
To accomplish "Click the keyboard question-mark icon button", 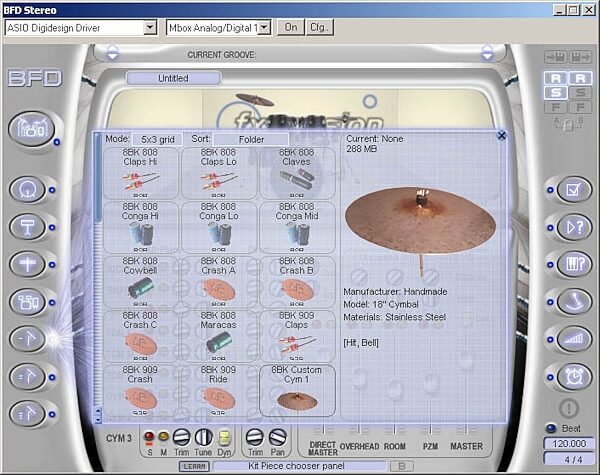I will coord(574,264).
